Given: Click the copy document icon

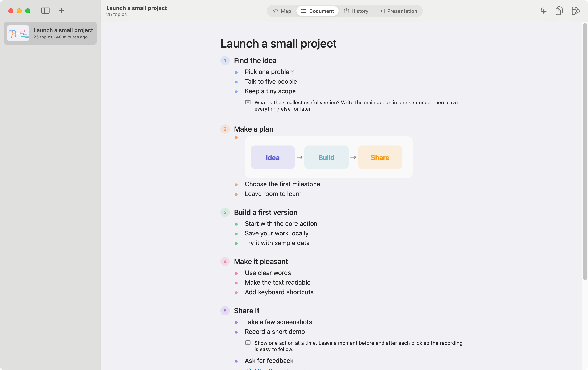Looking at the screenshot, I should pos(559,11).
